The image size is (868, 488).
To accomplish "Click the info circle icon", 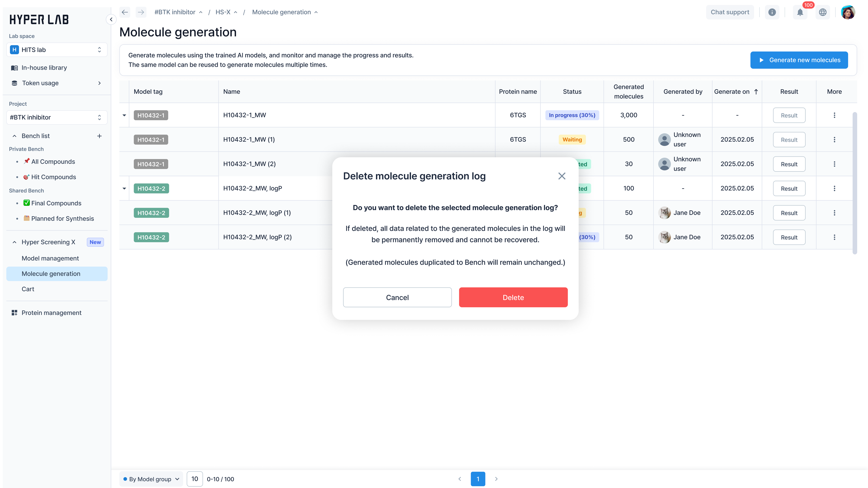I will 772,12.
